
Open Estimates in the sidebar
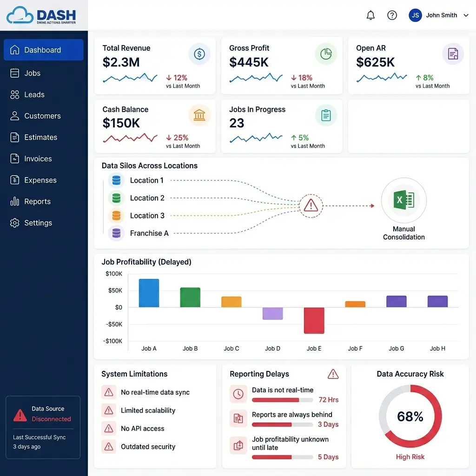[43, 137]
